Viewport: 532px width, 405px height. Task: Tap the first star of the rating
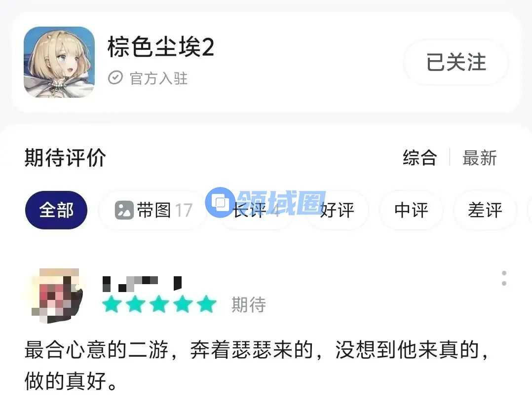click(112, 304)
